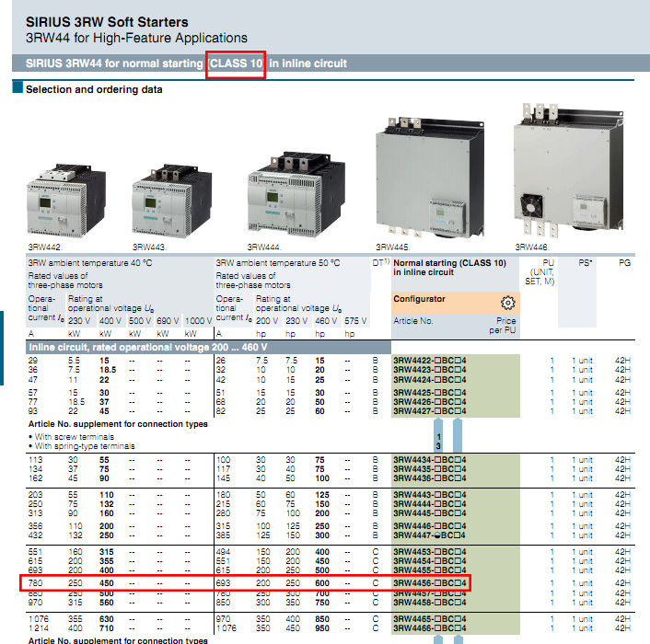Select article number 3RW4427-□BC□4
This screenshot has height=644, width=650.
click(x=429, y=411)
